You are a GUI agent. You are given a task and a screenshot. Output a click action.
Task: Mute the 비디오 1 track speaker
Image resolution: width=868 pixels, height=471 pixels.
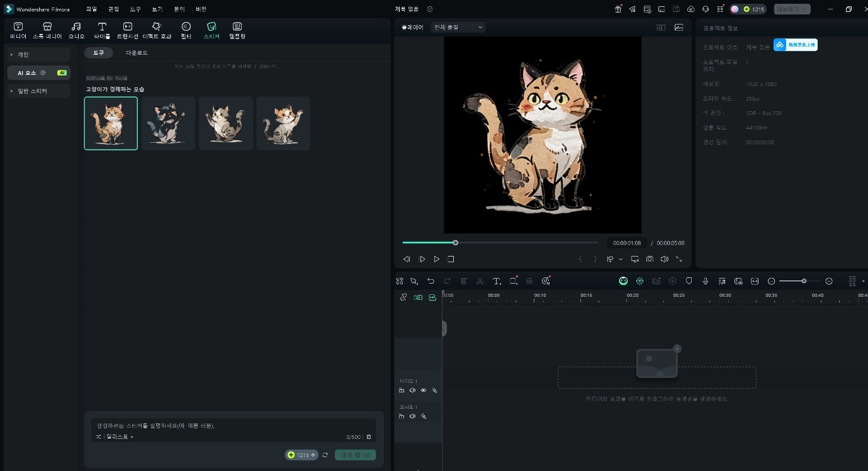(412, 391)
